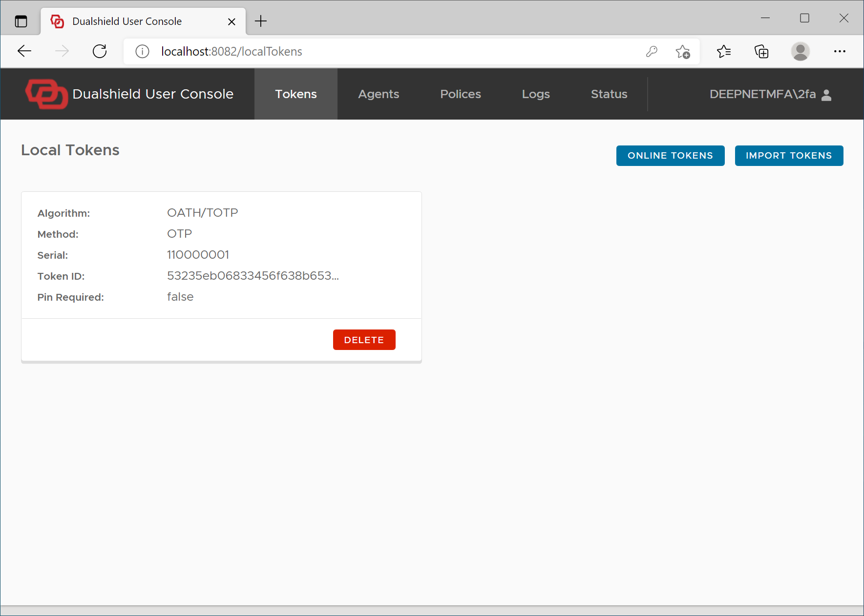Viewport: 864px width, 616px height.
Task: Open the Favorites list icon
Action: 723,51
